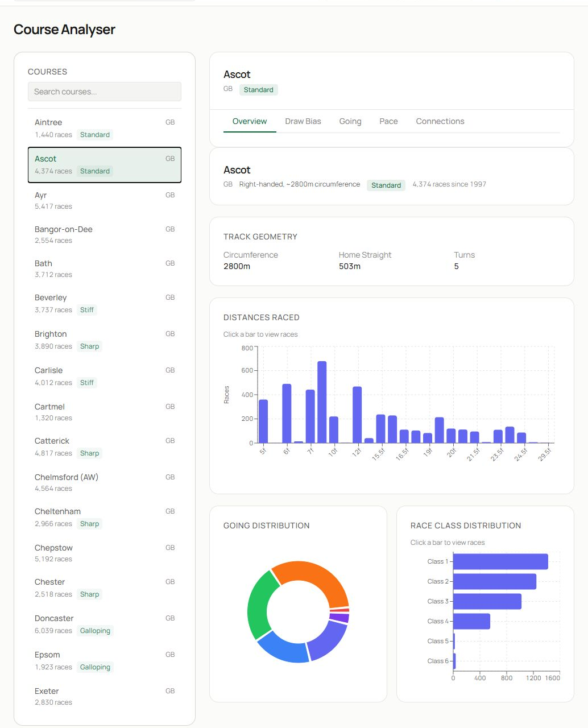Click the Galloping tag on Doncaster

[x=95, y=631]
